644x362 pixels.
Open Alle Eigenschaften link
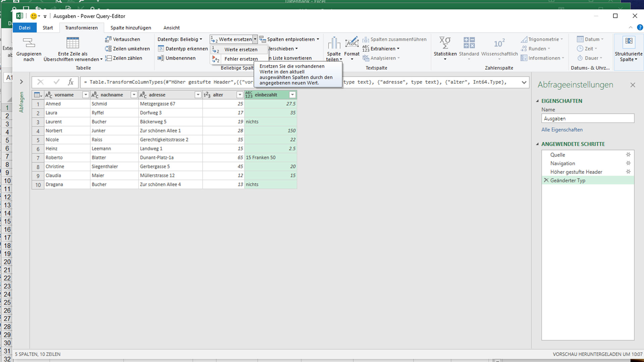pos(562,130)
